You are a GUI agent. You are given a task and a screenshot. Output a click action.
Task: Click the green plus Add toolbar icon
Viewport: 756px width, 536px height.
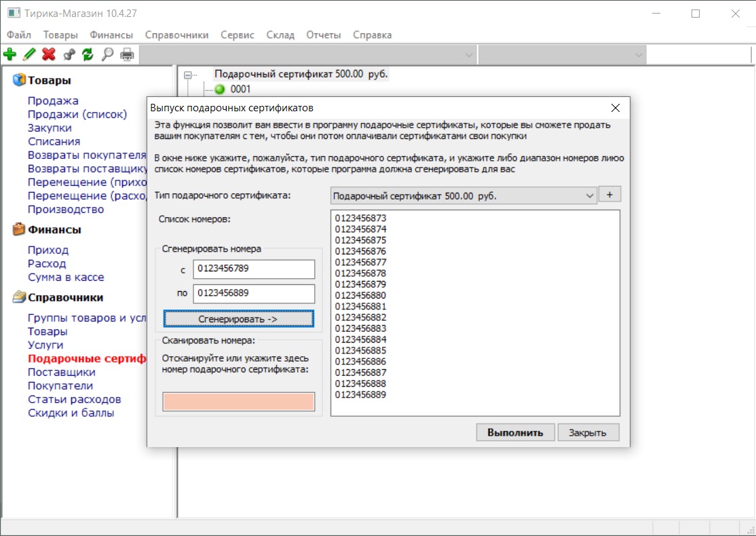(x=10, y=54)
